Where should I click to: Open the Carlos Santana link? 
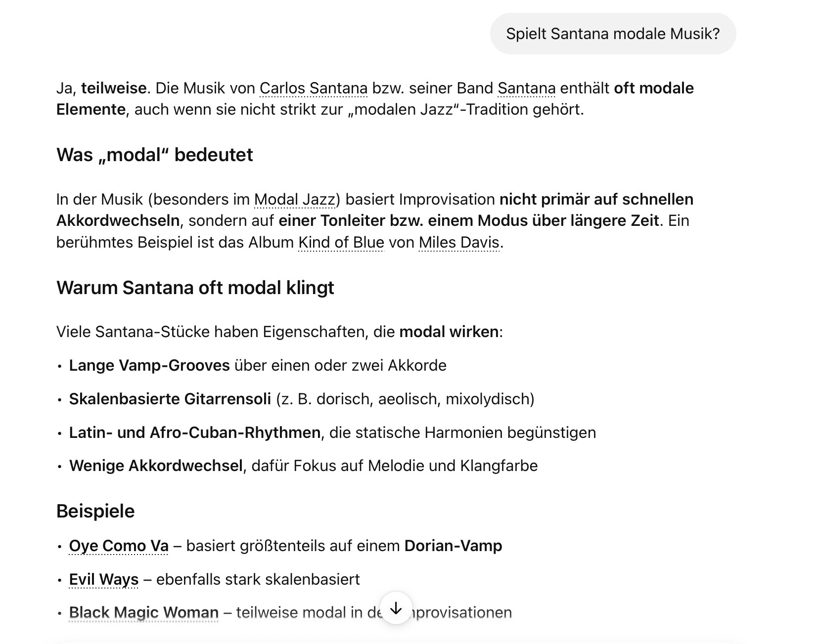pyautogui.click(x=314, y=88)
